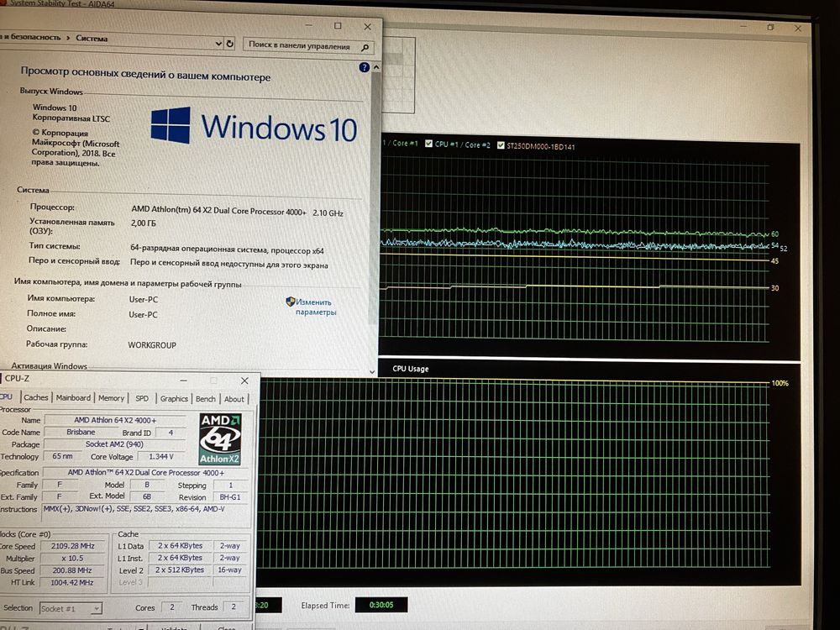Click the Core Voltage 1.344 V value

pyautogui.click(x=161, y=456)
